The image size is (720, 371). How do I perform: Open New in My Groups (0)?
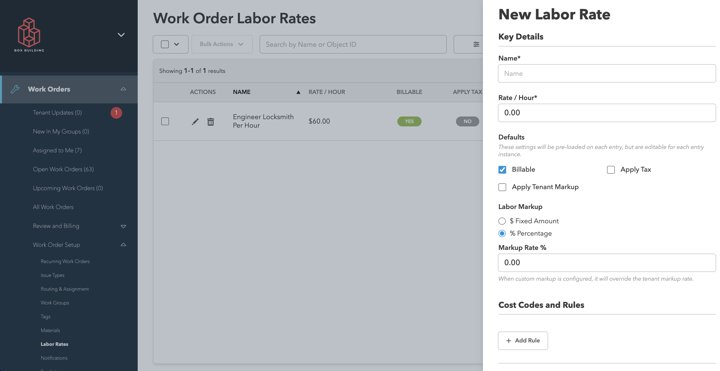click(61, 131)
